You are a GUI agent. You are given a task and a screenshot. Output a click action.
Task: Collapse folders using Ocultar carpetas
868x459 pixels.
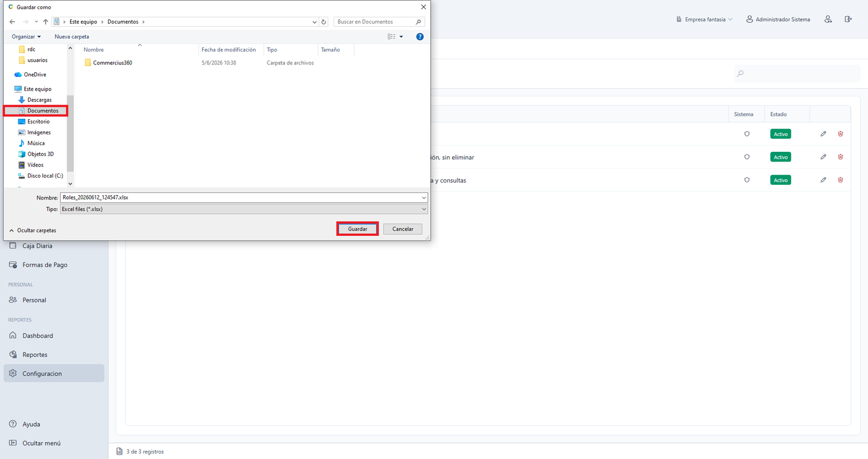33,230
